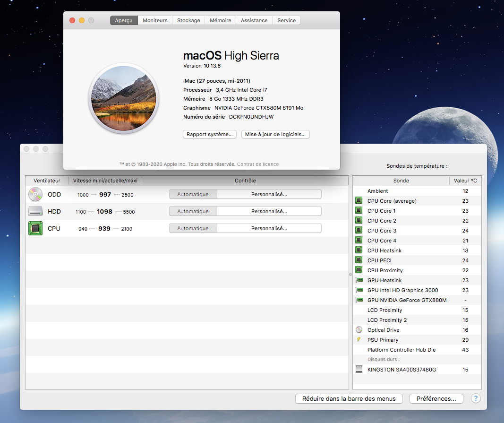Switch to the Aperçu tab
This screenshot has height=423, width=504.
pyautogui.click(x=124, y=20)
